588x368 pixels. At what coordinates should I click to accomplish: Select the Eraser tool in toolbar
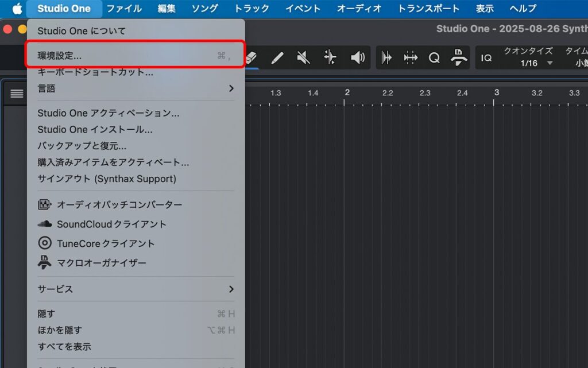click(252, 57)
